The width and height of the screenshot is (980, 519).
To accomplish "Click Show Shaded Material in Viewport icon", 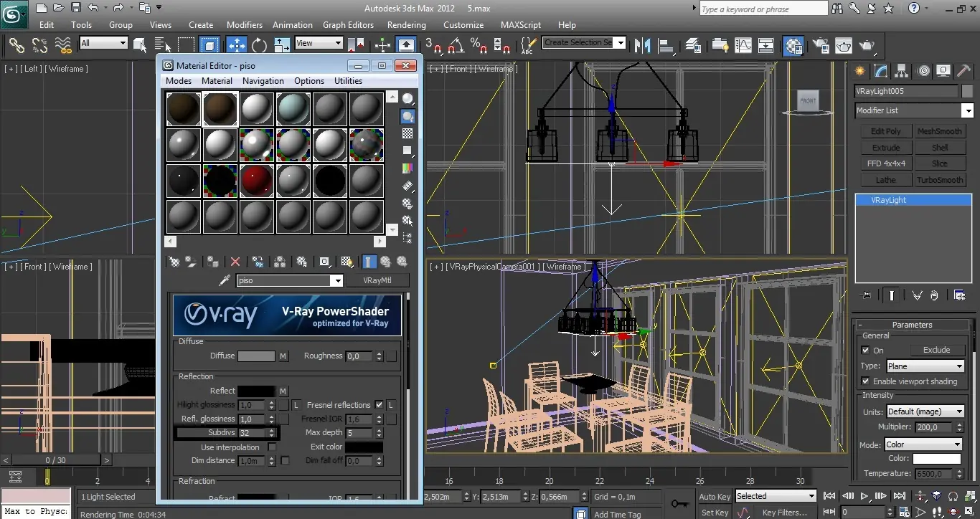I will (346, 262).
